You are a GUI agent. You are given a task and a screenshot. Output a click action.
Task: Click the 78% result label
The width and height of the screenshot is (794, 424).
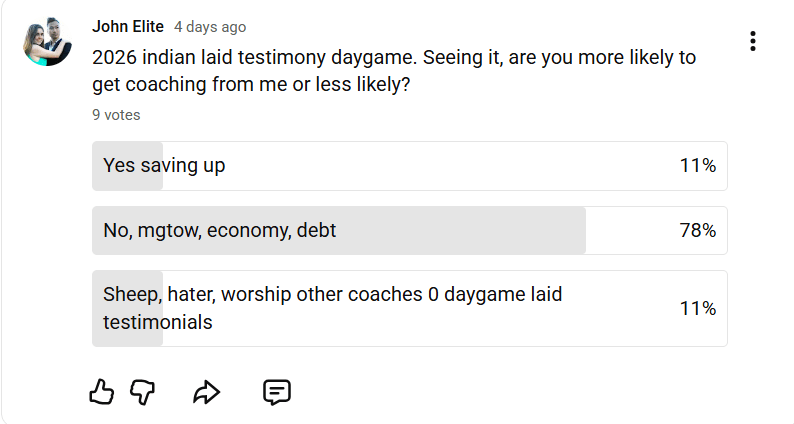(x=697, y=231)
